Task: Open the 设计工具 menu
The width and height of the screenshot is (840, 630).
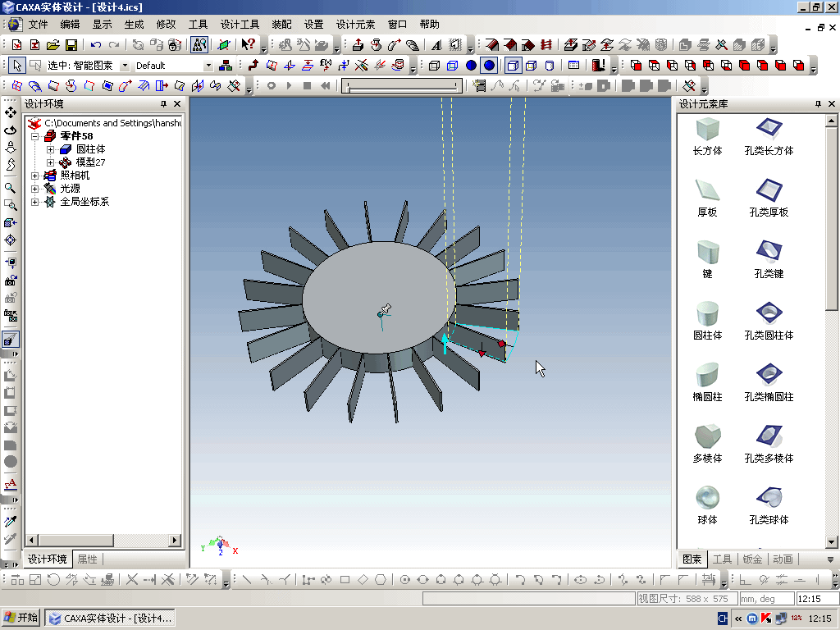Action: click(240, 25)
